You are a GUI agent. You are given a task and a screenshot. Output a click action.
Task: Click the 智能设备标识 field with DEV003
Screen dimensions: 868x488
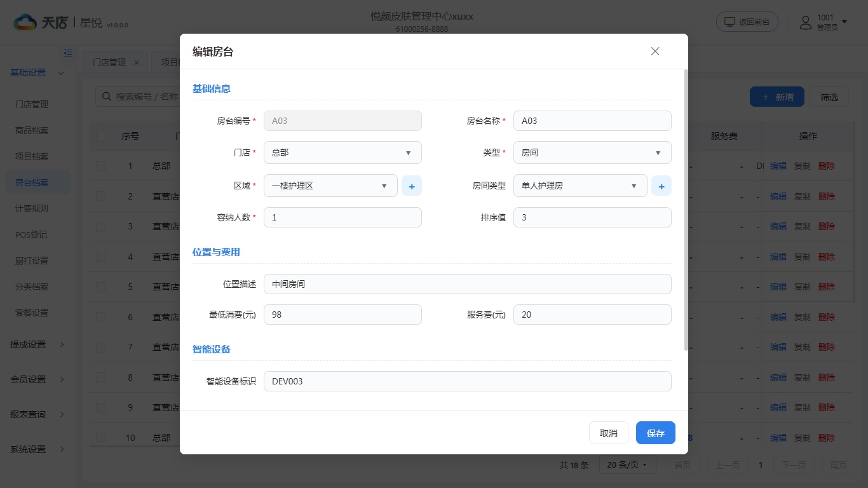[x=468, y=381]
